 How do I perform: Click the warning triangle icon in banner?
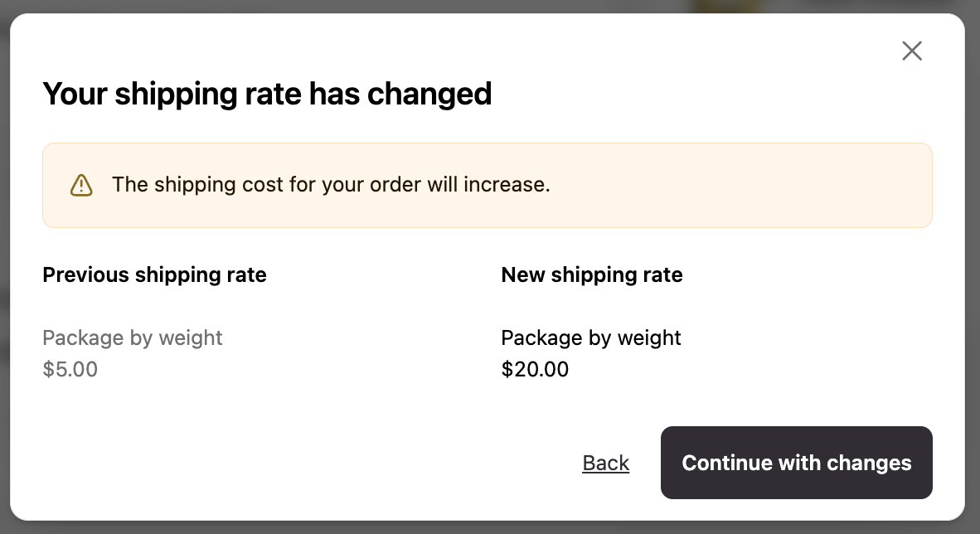tap(81, 185)
